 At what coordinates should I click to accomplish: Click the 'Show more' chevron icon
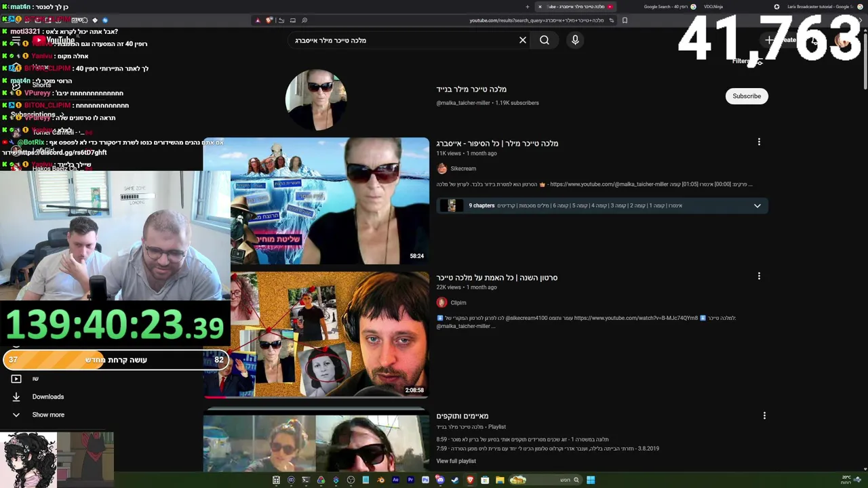pyautogui.click(x=16, y=415)
